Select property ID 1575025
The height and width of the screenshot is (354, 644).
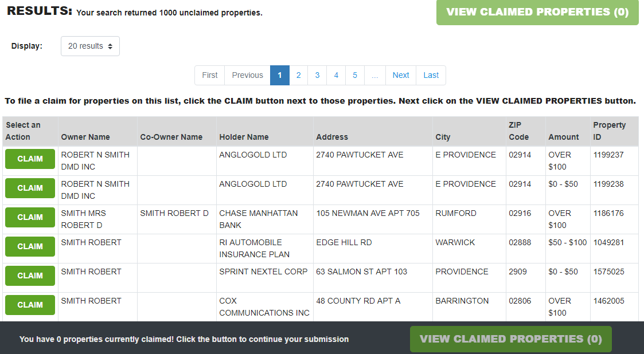tap(608, 272)
